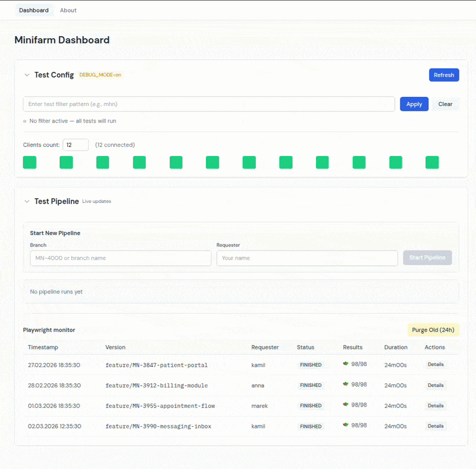Apply the test filter pattern
This screenshot has width=476, height=469.
coord(414,104)
